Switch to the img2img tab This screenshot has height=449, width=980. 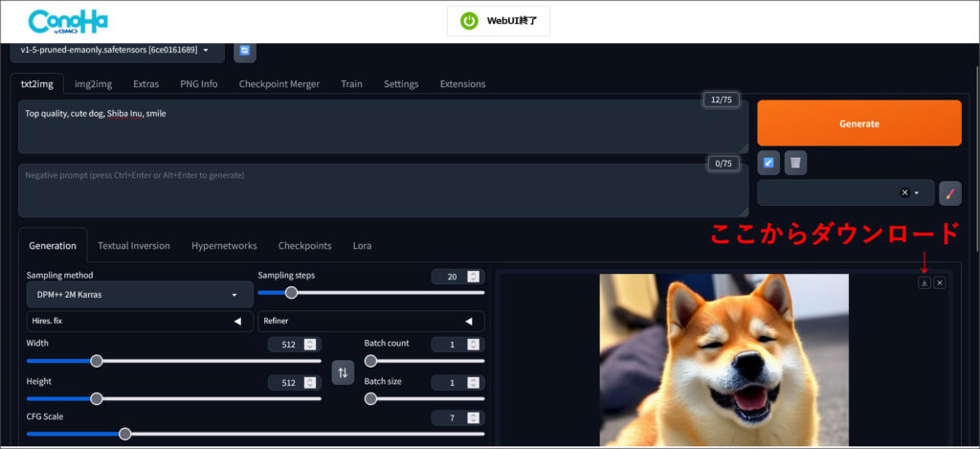(93, 84)
